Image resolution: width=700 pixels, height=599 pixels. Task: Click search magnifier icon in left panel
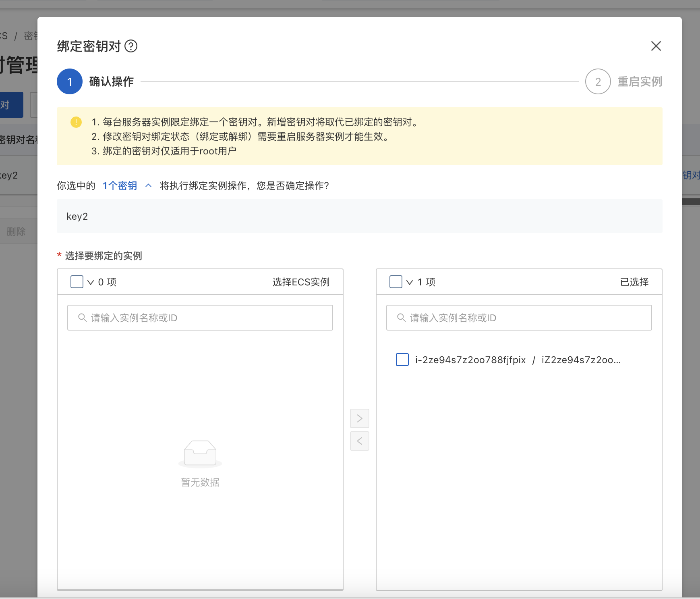click(82, 318)
